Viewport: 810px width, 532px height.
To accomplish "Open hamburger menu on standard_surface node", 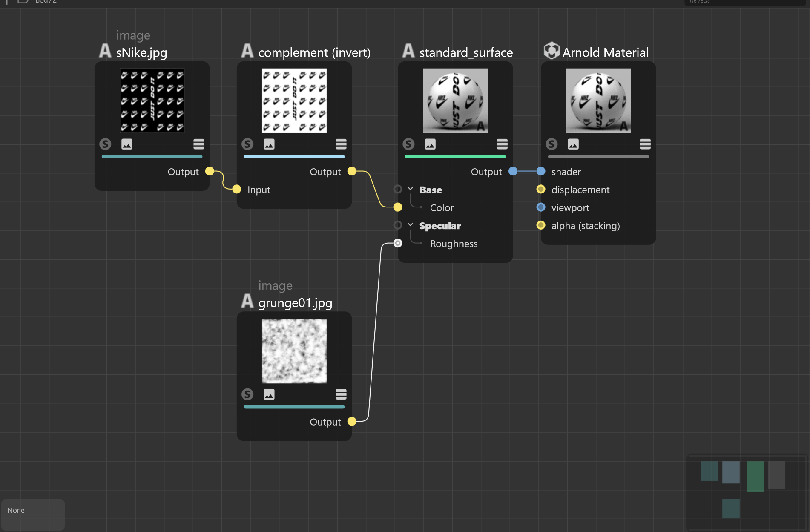I will point(502,144).
